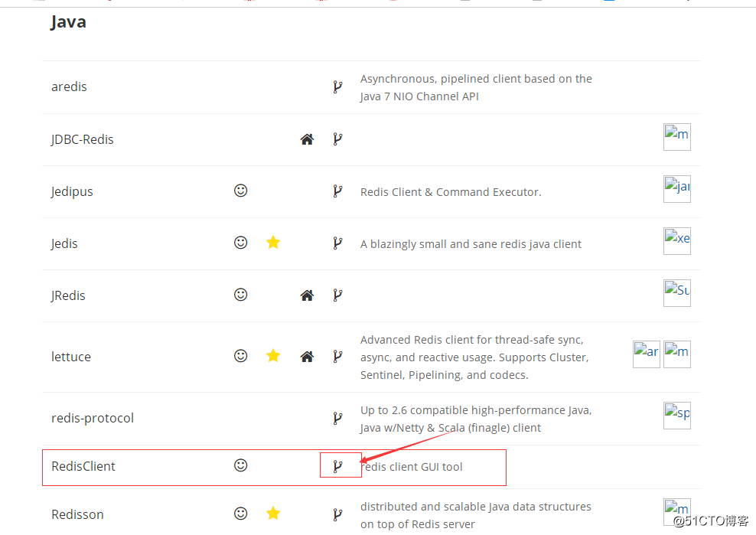Select the 'Redisson' client name
This screenshot has height=535, width=756.
(77, 514)
